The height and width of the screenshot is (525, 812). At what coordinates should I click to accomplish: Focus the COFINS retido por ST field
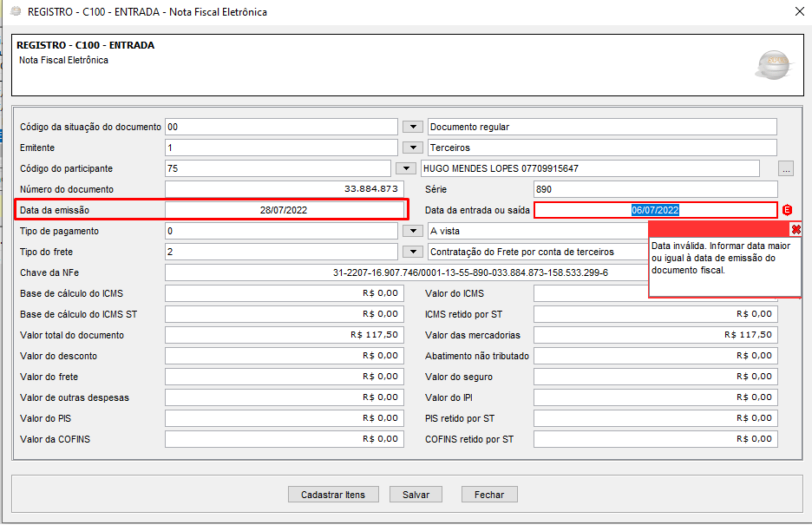point(656,438)
